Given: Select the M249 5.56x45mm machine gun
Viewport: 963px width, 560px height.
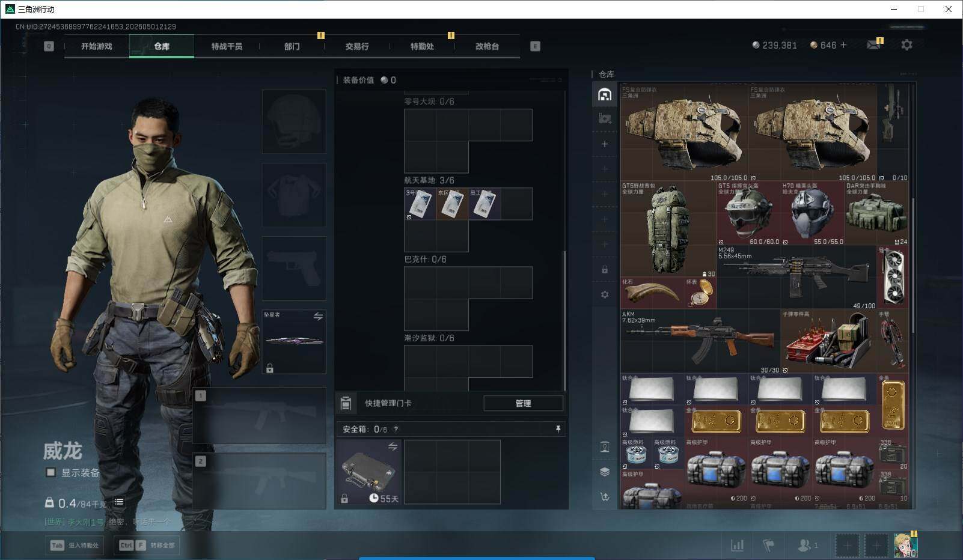Looking at the screenshot, I should tap(796, 278).
